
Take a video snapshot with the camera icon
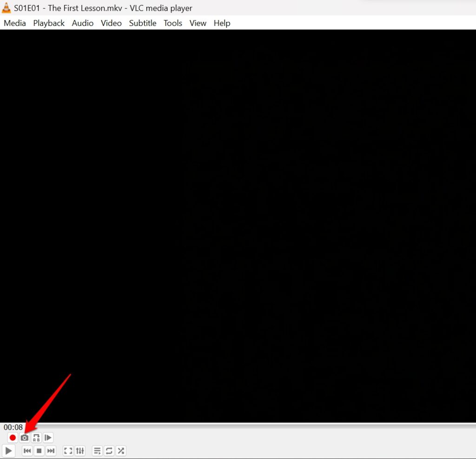point(24,438)
